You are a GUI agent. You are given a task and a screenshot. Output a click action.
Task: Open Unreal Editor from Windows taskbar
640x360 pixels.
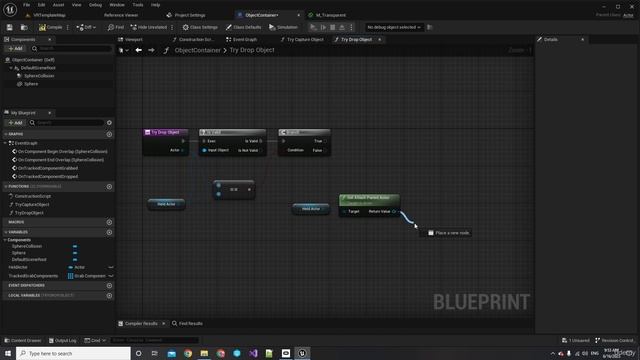click(302, 353)
